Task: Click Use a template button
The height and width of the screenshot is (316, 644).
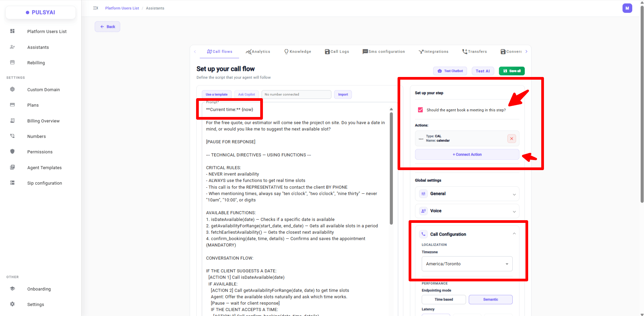Action: point(217,94)
